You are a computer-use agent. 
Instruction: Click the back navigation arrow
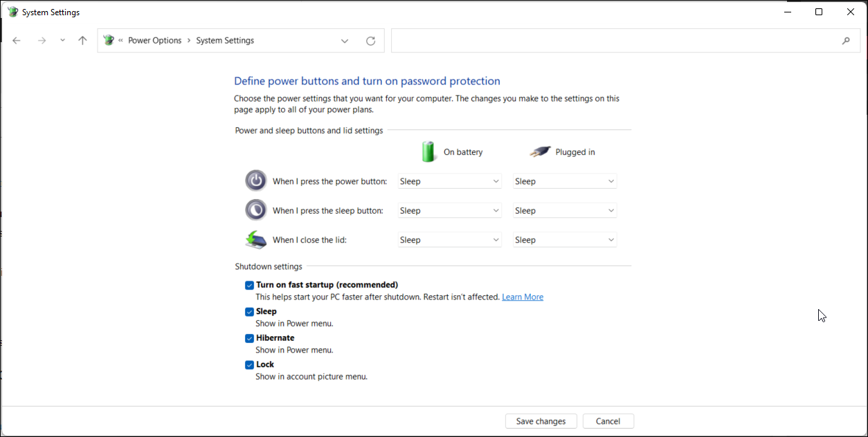click(17, 40)
